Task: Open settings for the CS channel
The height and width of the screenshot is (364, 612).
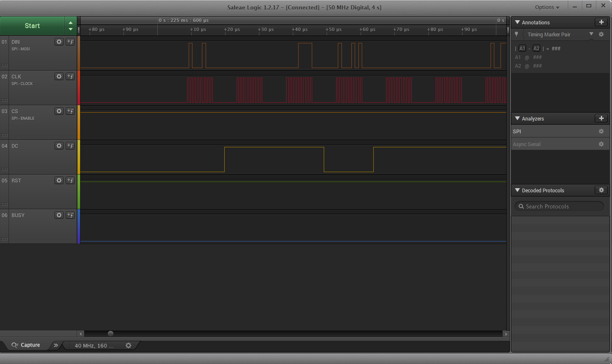Action: [59, 111]
